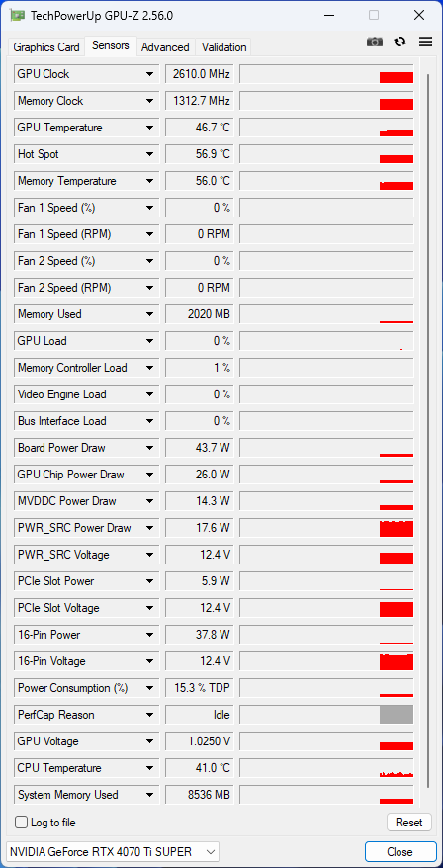Open the Validation tab
The image size is (443, 868).
tap(223, 47)
